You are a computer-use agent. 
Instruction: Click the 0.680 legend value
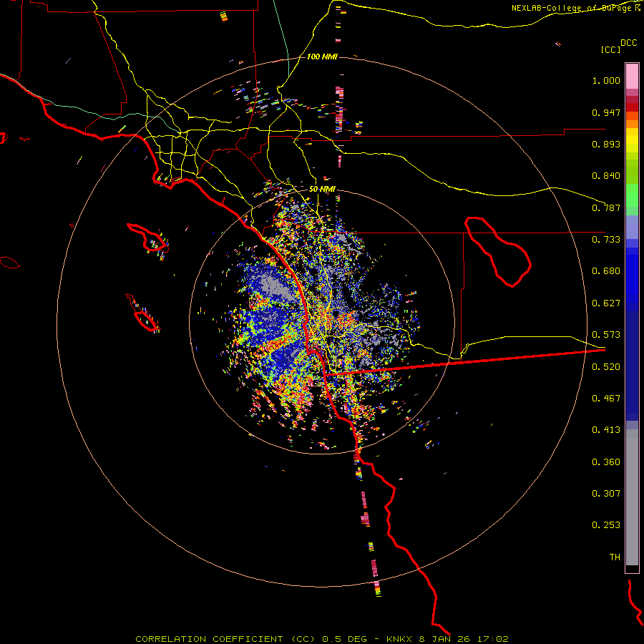pos(606,271)
